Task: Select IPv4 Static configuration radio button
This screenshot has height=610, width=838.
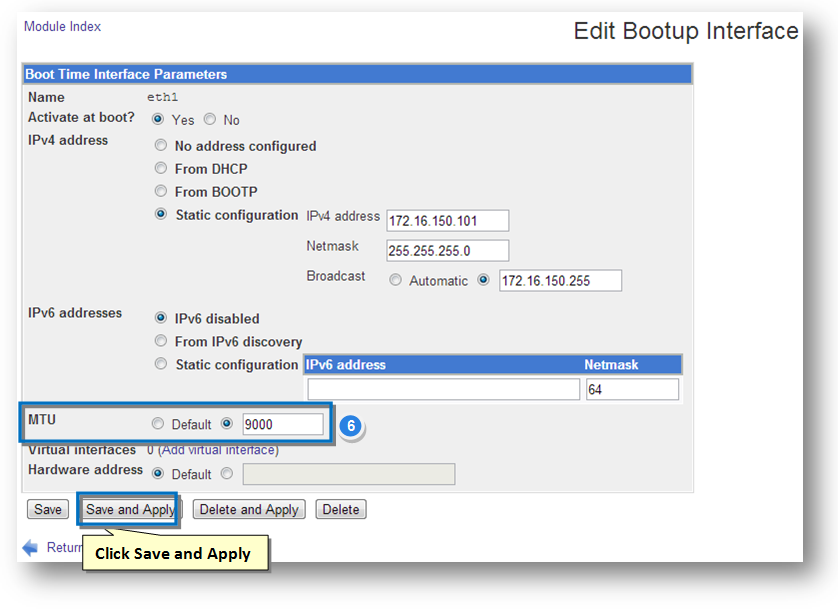Action: click(x=160, y=214)
